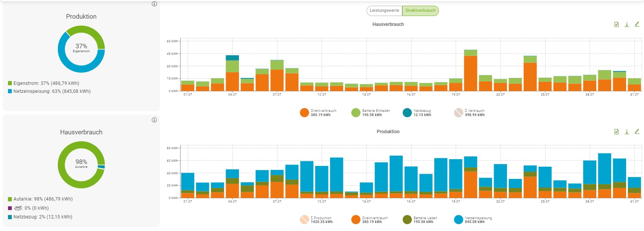The height and width of the screenshot is (231, 644).
Task: Click the orange Direktverbrauch swatch under Produktion chart
Action: [x=355, y=220]
